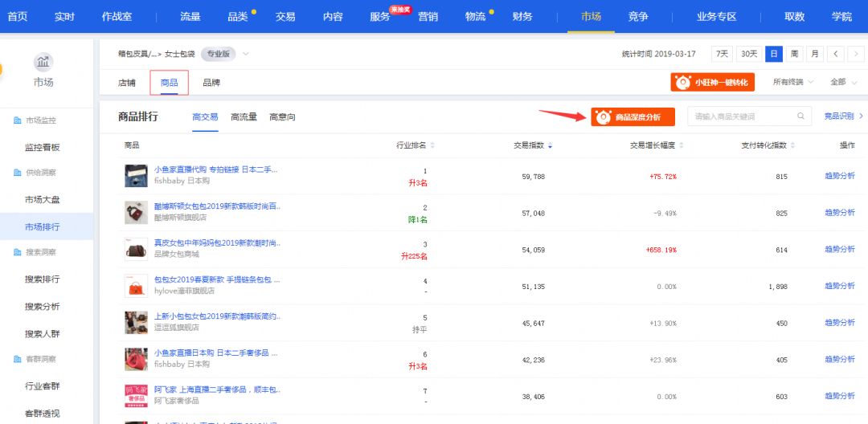Open 行业客群 in sidebar
Viewport: 868px width, 424px height.
(42, 386)
